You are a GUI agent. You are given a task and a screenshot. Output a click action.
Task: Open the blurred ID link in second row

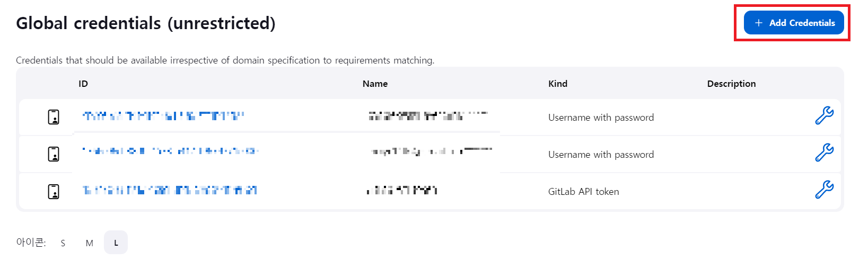click(x=170, y=151)
